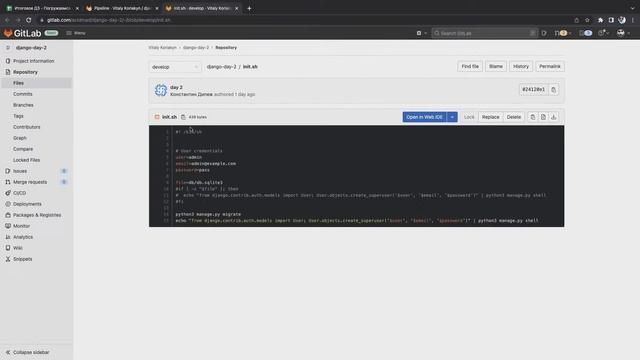Open Wiki in the sidebar
640x360 pixels.
(18, 248)
